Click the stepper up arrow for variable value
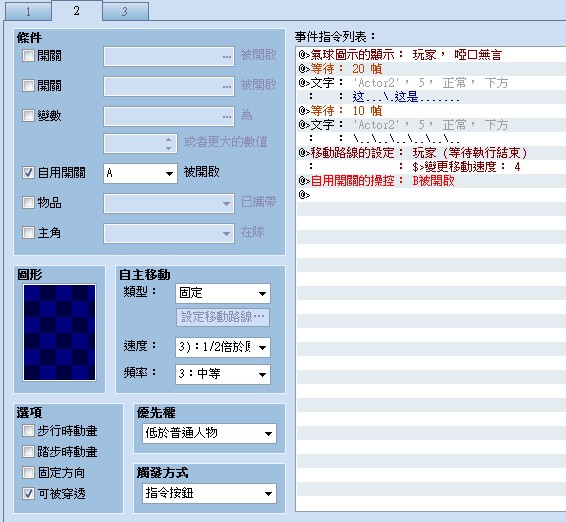This screenshot has height=522, width=566. (x=169, y=139)
